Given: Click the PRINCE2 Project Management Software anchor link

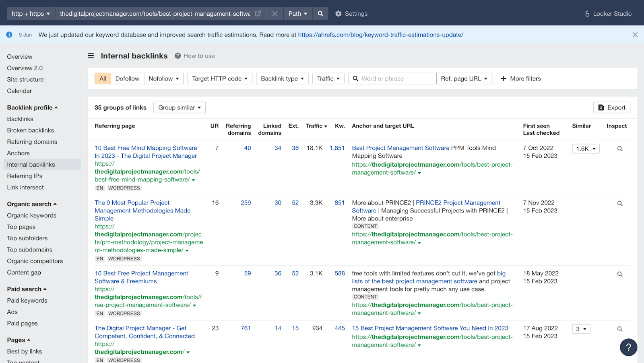Looking at the screenshot, I should [426, 207].
